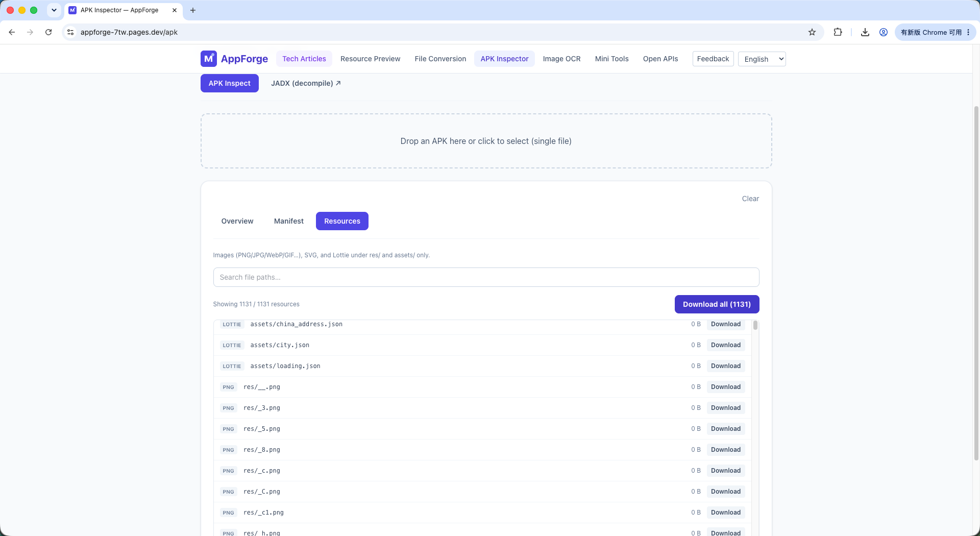Viewport: 980px width, 536px height.
Task: Bookmark this page with the star icon
Action: (x=812, y=32)
